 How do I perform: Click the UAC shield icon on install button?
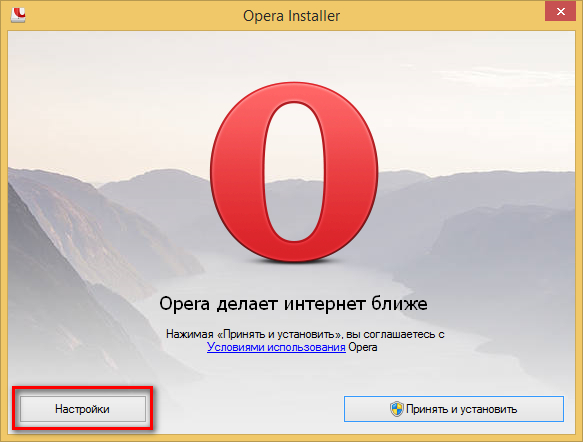click(x=397, y=409)
